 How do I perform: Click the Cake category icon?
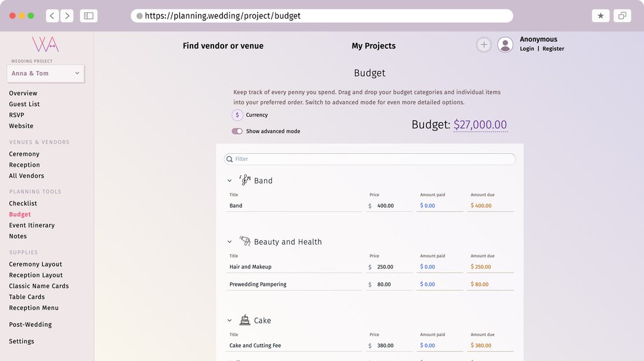click(x=244, y=320)
